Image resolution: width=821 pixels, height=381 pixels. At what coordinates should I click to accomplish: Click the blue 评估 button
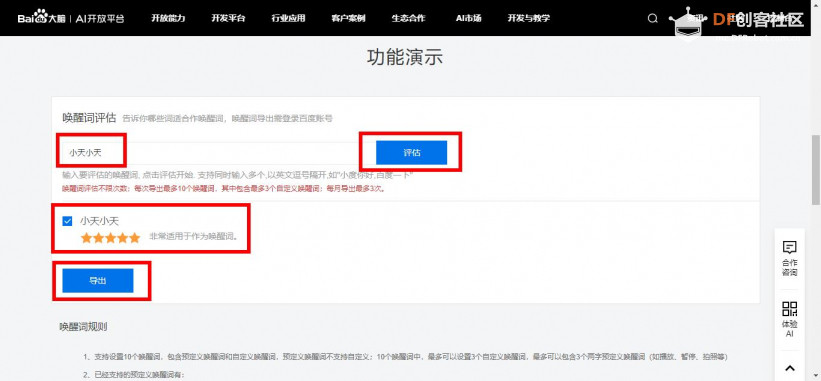[412, 153]
